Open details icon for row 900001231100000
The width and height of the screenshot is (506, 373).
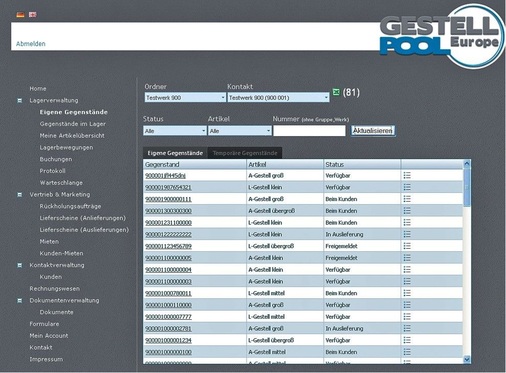point(407,222)
